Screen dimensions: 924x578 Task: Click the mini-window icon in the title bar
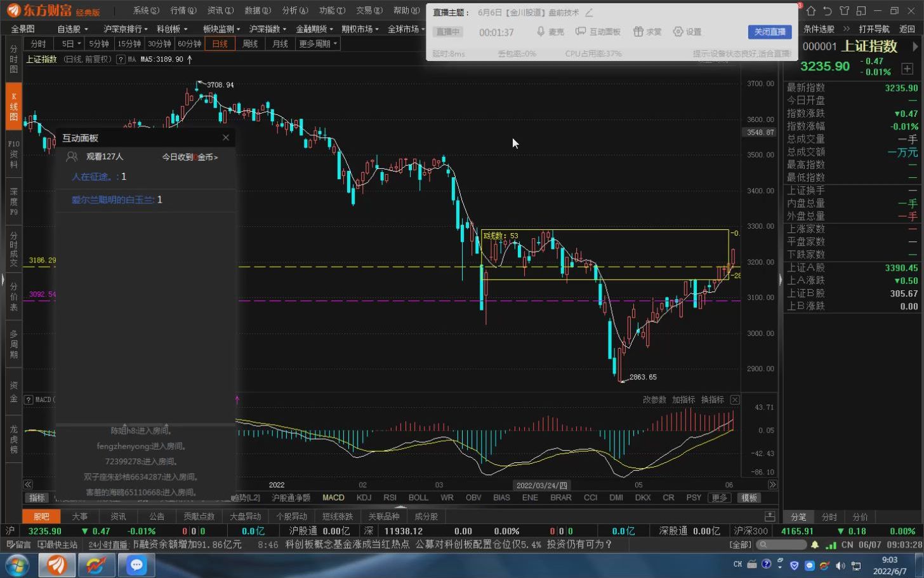click(861, 11)
